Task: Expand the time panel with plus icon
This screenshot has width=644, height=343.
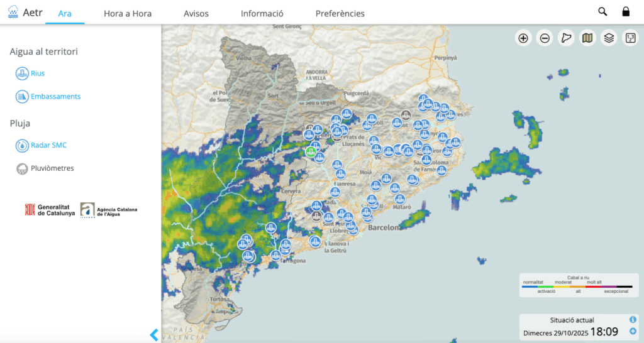Action: click(633, 331)
